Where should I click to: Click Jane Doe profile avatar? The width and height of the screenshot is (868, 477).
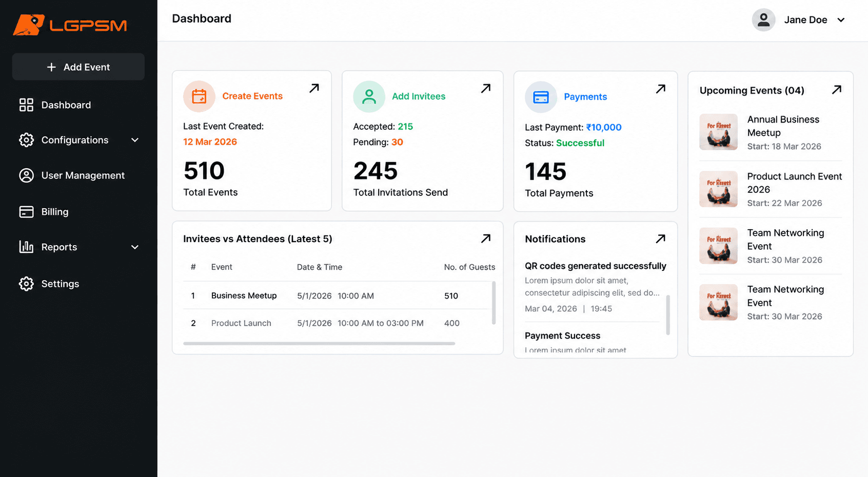click(763, 20)
